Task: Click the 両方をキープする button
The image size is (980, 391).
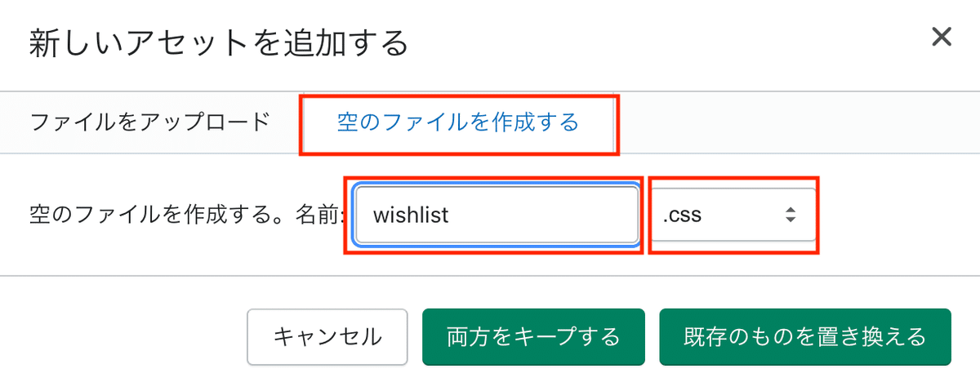Action: coord(533,336)
